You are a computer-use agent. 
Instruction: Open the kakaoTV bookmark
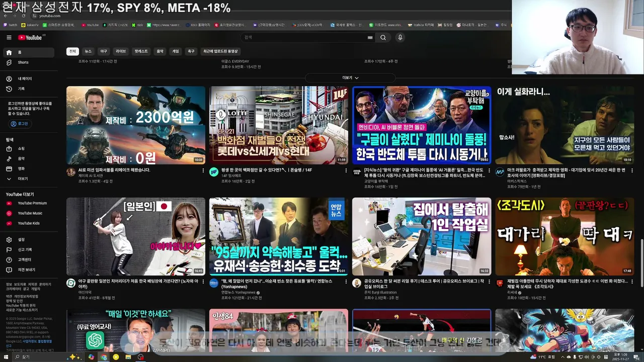click(x=30, y=25)
